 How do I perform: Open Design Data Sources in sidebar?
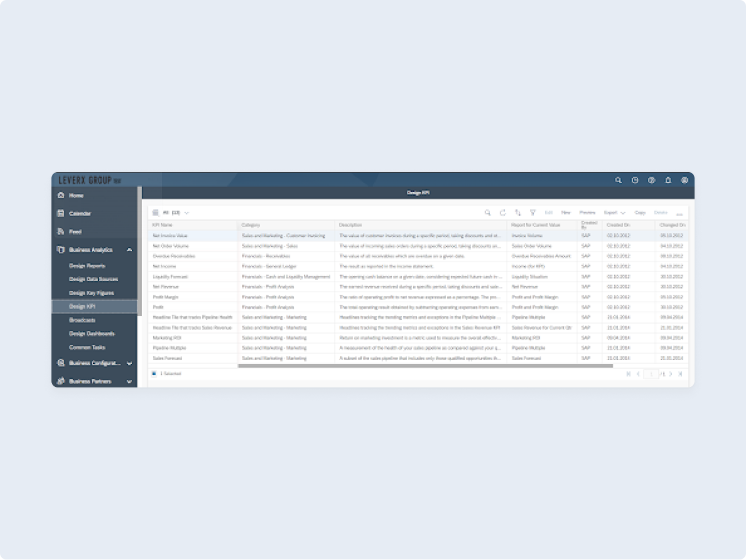point(93,279)
